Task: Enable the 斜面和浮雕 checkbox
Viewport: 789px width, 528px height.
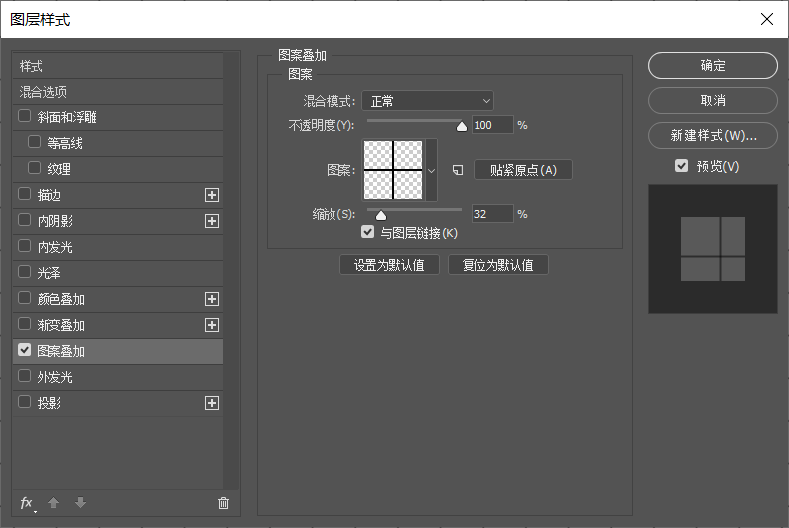Action: point(24,116)
